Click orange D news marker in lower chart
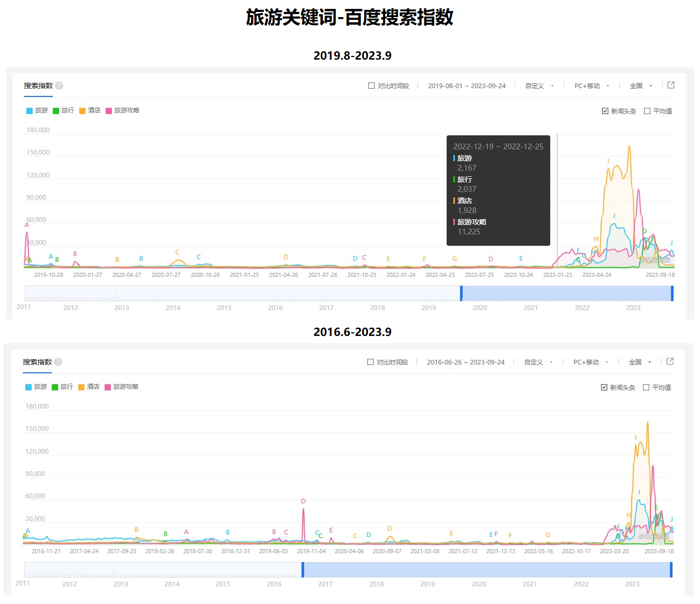The width and height of the screenshot is (700, 604). click(x=389, y=529)
